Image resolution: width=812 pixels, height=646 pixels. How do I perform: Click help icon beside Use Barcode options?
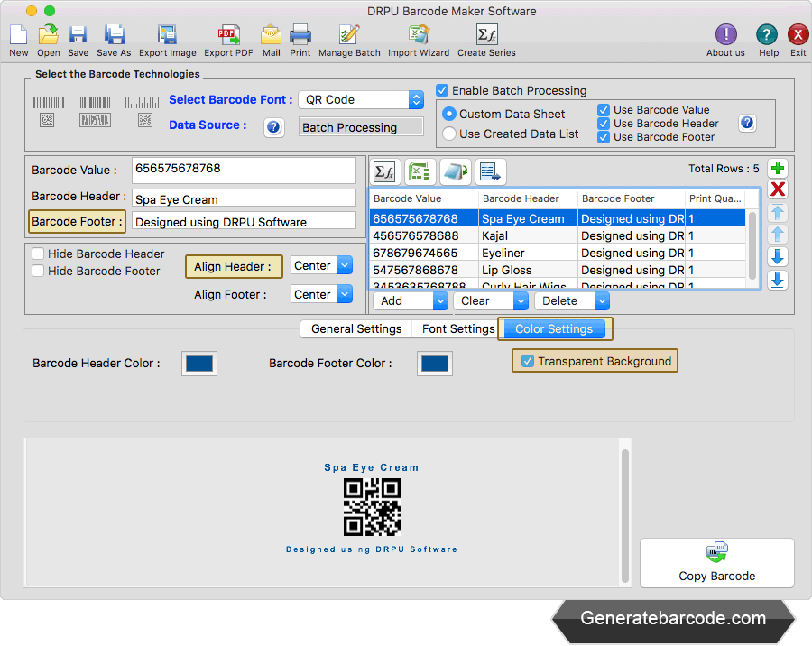(747, 123)
